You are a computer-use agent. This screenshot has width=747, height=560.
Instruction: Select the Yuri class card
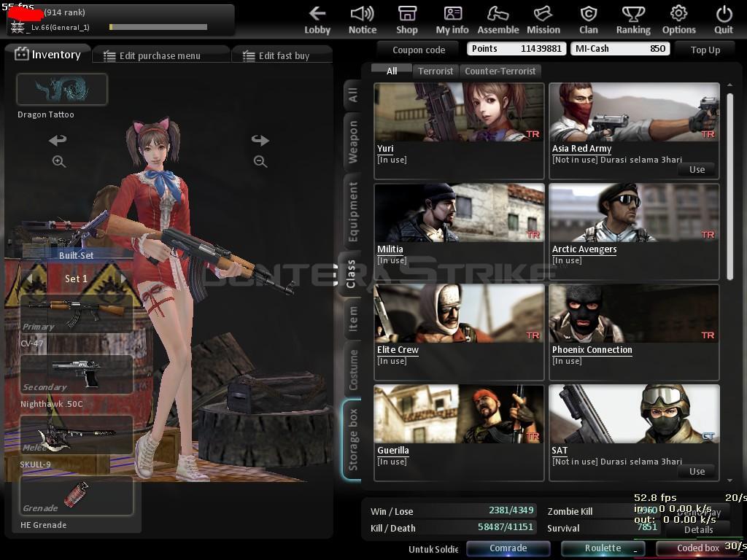[x=460, y=131]
